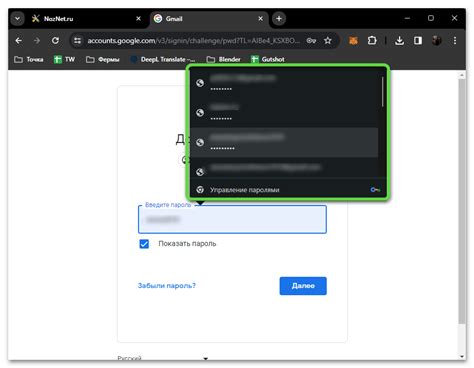Click the forward navigation arrow
Screen dimensions: 474x368
[37, 41]
